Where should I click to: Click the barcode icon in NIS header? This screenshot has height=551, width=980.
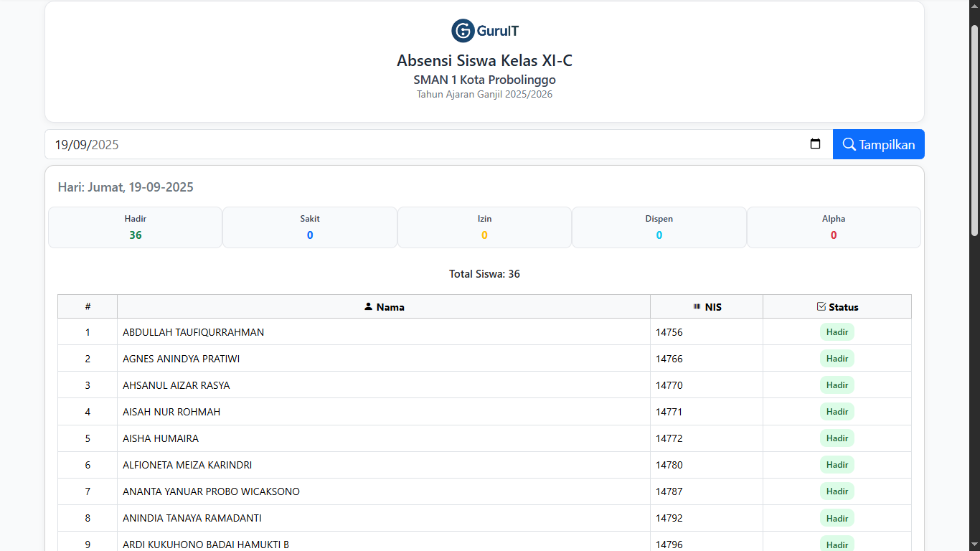[697, 306]
